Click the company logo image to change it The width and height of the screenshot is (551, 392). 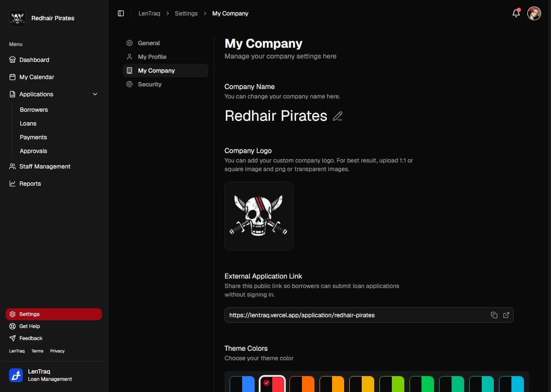tap(259, 216)
